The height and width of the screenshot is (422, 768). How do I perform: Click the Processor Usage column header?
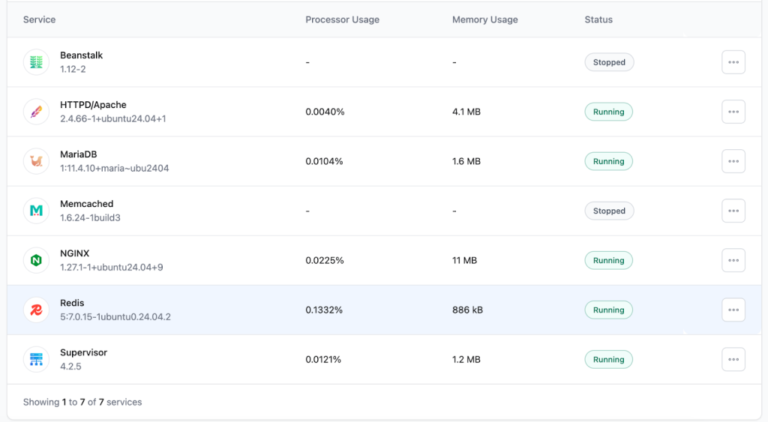[x=342, y=20]
